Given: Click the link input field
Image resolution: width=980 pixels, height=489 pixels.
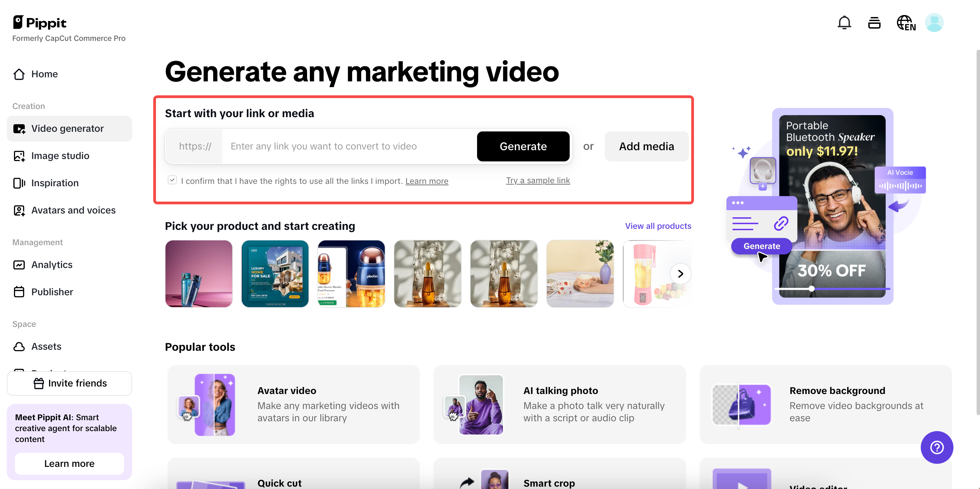Looking at the screenshot, I should pyautogui.click(x=349, y=146).
